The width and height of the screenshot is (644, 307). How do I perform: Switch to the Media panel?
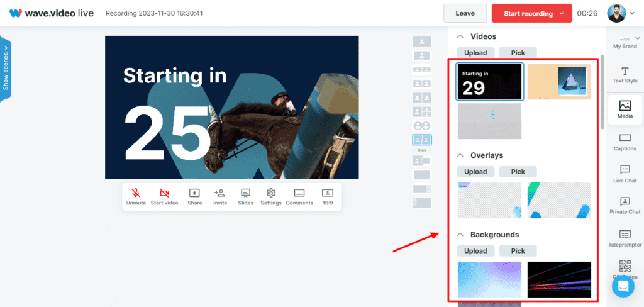(x=625, y=109)
